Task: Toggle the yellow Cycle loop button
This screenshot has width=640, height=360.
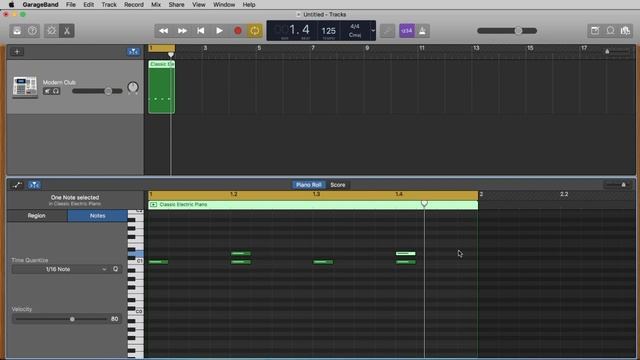Action: pos(255,31)
